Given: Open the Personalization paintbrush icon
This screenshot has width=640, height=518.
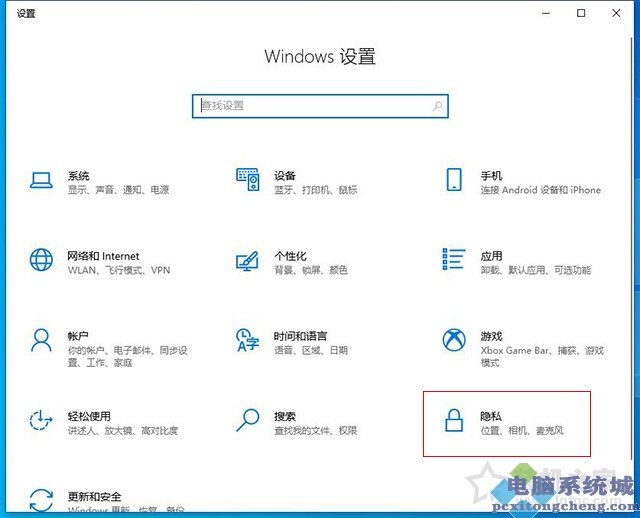Looking at the screenshot, I should 247,261.
